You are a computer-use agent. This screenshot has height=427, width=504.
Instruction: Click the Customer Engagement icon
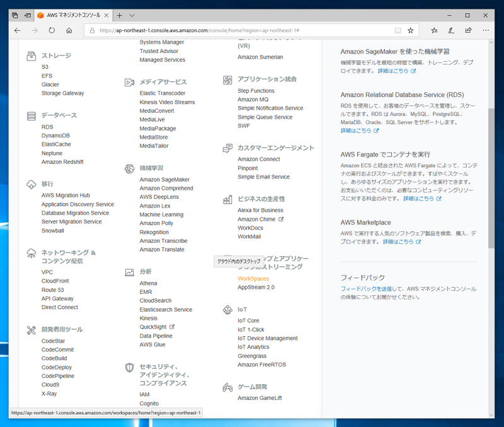click(x=227, y=148)
